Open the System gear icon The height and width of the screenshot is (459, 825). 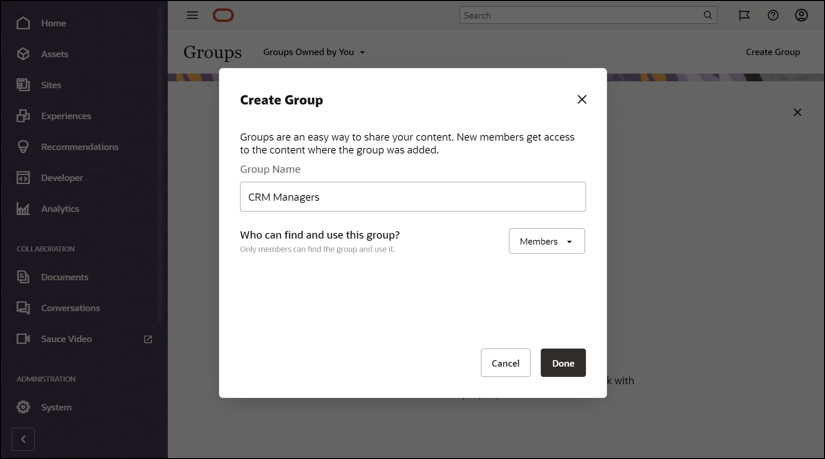tap(23, 407)
